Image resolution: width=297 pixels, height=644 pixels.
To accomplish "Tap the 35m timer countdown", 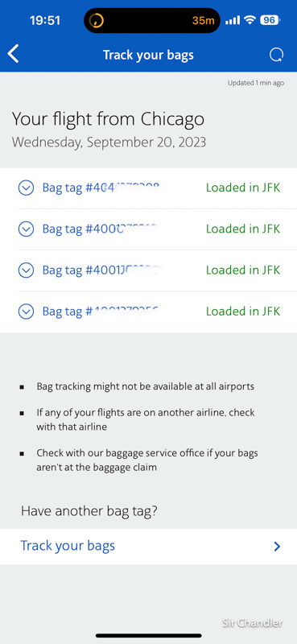I will 204,21.
